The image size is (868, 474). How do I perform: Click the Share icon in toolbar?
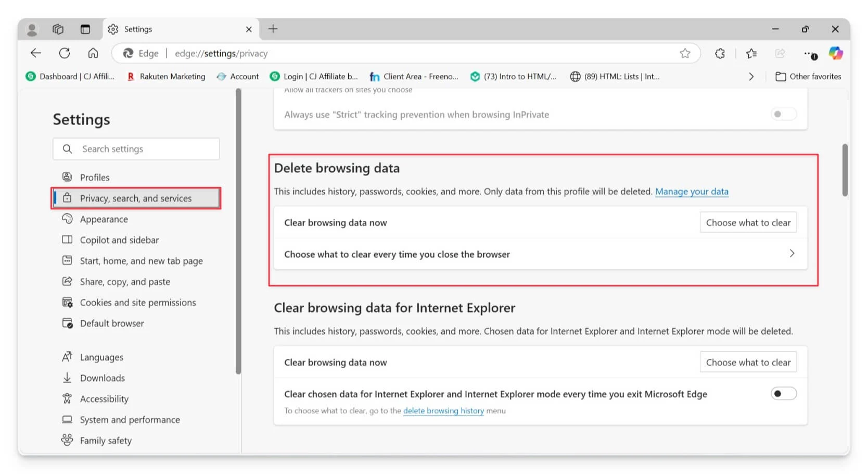[780, 53]
